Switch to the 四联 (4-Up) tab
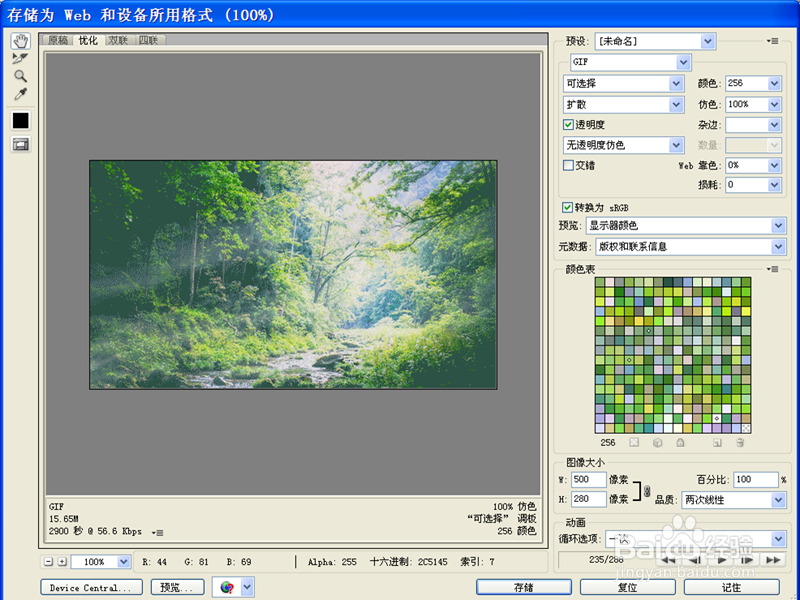Viewport: 800px width, 600px height. click(148, 40)
